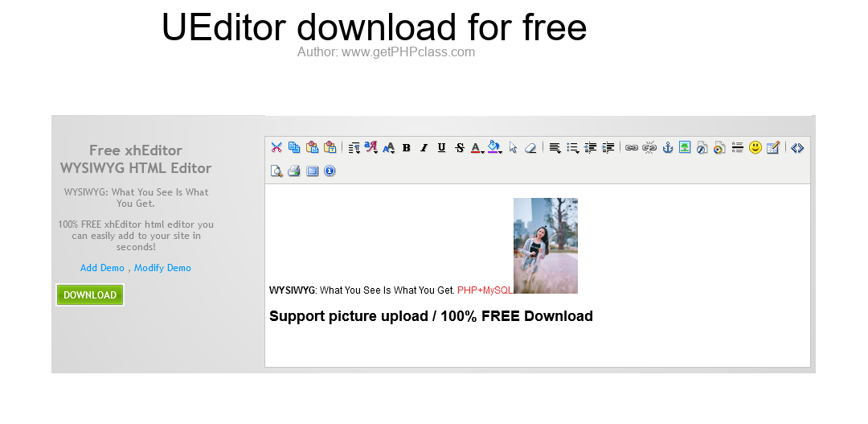Click the red PHP+MySQL text
Viewport: 868px width, 424px height.
tap(485, 290)
